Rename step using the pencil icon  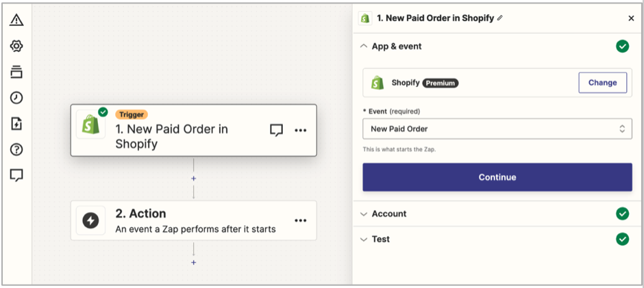[x=500, y=18]
